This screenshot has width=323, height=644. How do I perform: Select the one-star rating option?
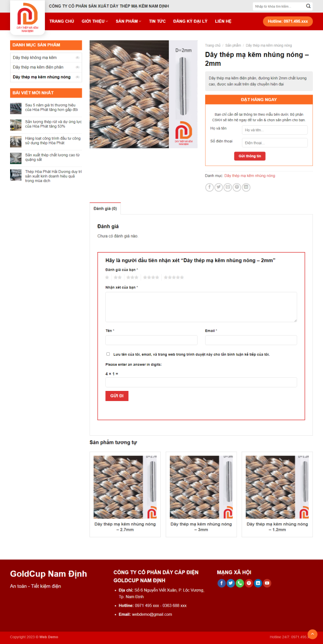pos(107,277)
